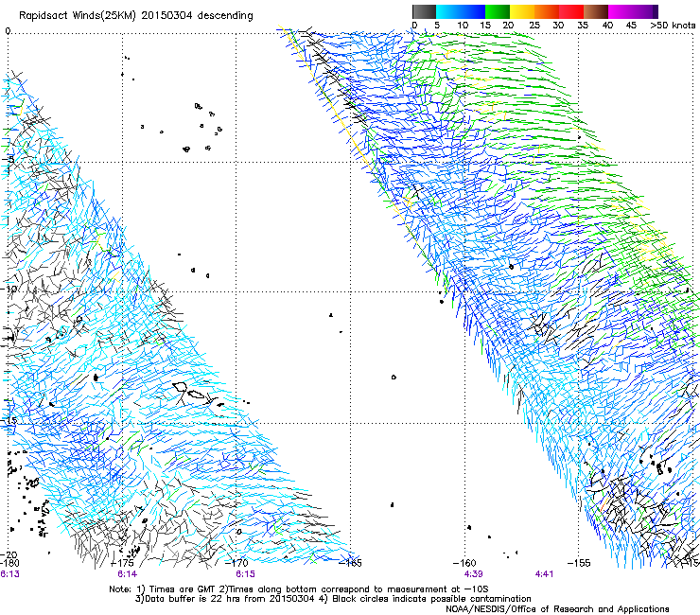Click the purple '4:39' time label
700x615 pixels.
[473, 574]
